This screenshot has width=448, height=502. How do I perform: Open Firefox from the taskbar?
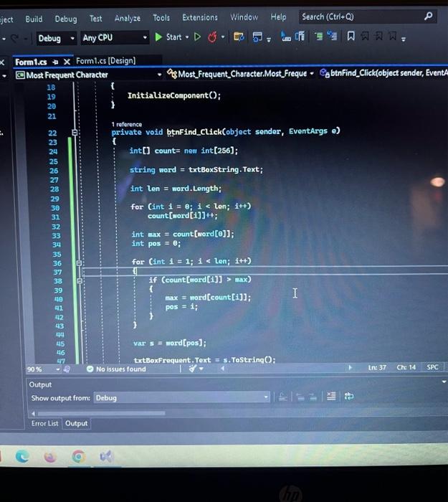(x=50, y=456)
